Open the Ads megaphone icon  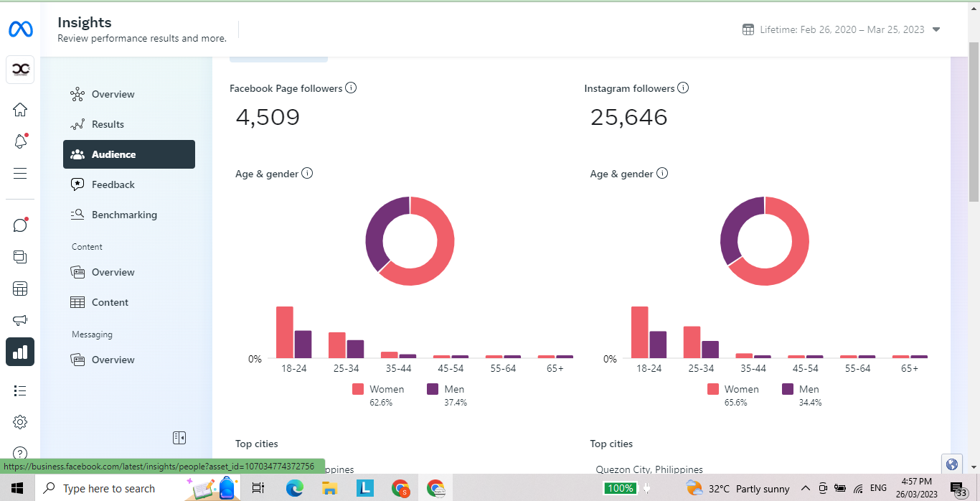click(20, 320)
